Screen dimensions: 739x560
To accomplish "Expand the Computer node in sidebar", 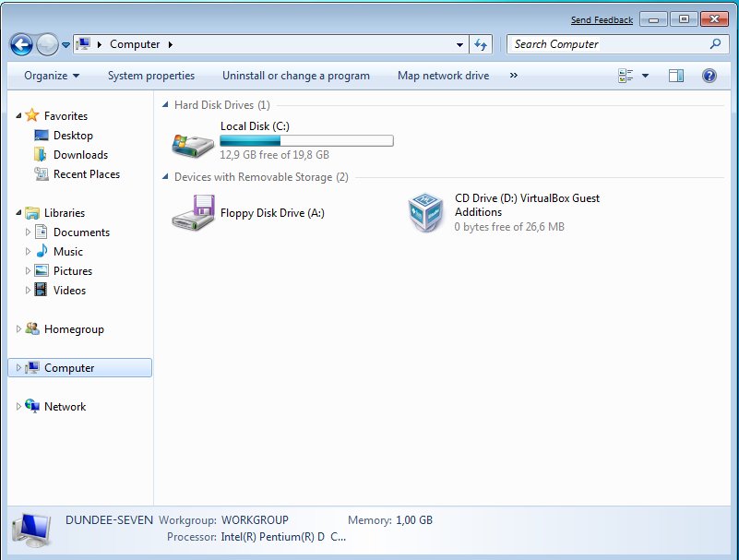I will click(x=18, y=367).
